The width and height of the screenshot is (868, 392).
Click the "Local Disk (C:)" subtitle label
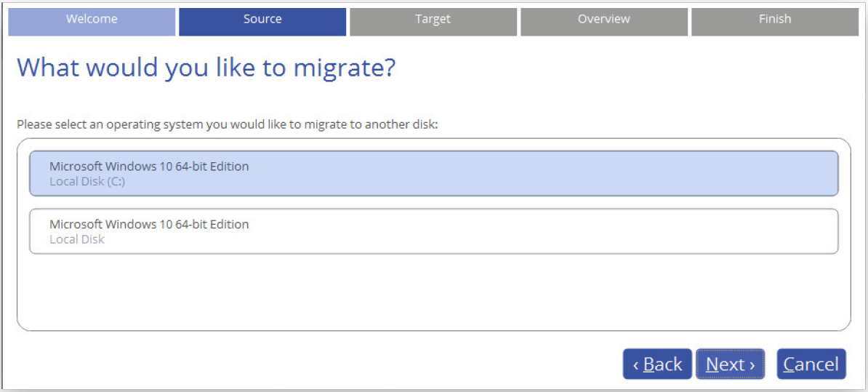point(87,182)
